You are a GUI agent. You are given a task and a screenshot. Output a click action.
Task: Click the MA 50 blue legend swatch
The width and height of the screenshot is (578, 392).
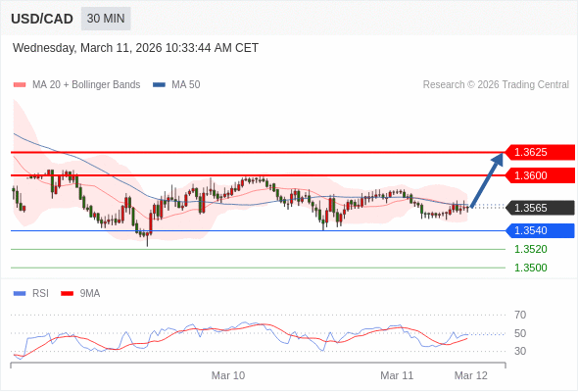pos(159,85)
